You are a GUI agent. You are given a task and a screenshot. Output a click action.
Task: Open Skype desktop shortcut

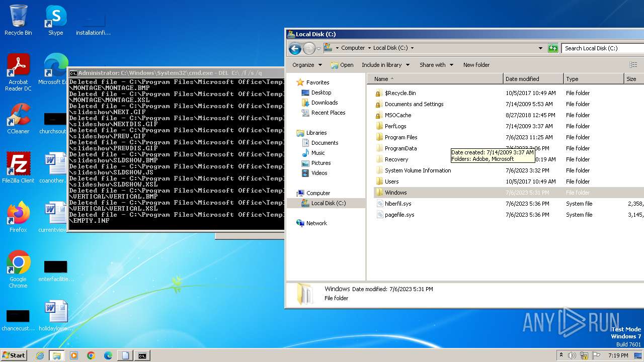coord(55,20)
